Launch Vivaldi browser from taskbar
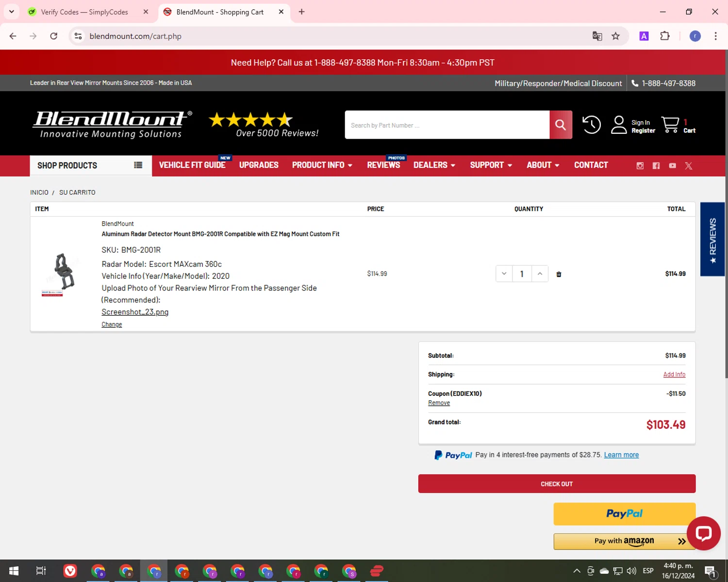Image resolution: width=728 pixels, height=582 pixels. tap(70, 571)
